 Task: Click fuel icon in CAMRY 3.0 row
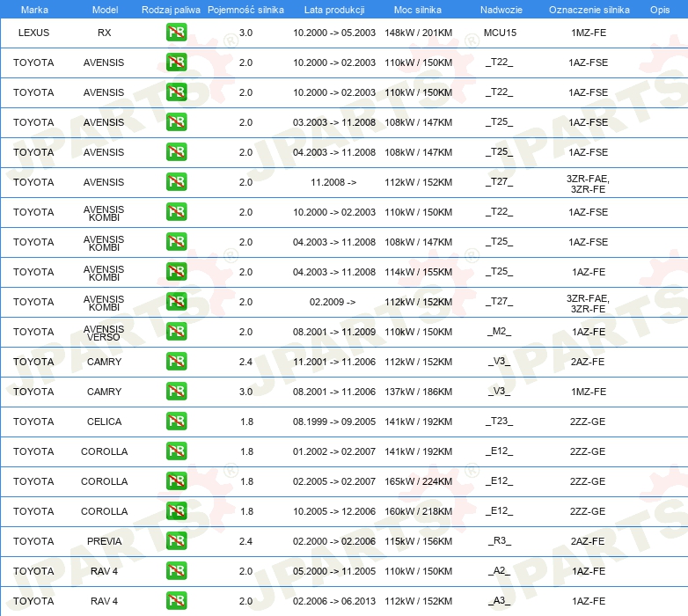click(x=176, y=391)
